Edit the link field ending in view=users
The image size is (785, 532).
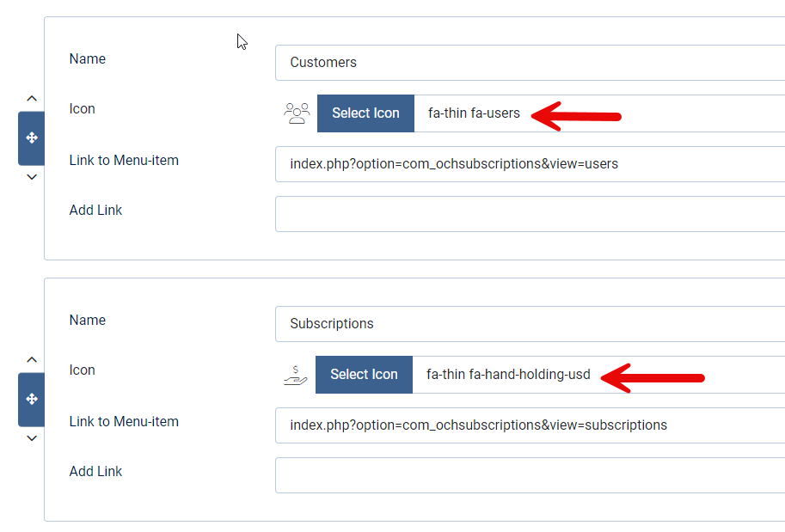(529, 164)
